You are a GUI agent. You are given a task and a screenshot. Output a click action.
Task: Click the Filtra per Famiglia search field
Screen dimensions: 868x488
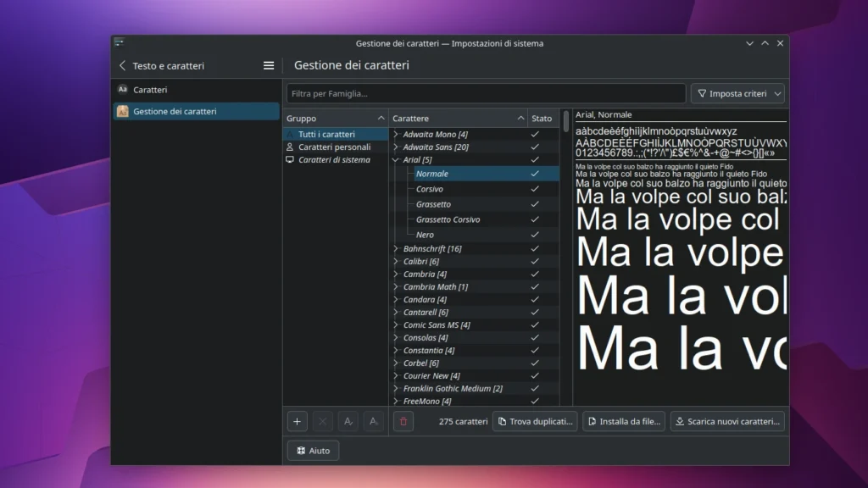[x=483, y=93]
